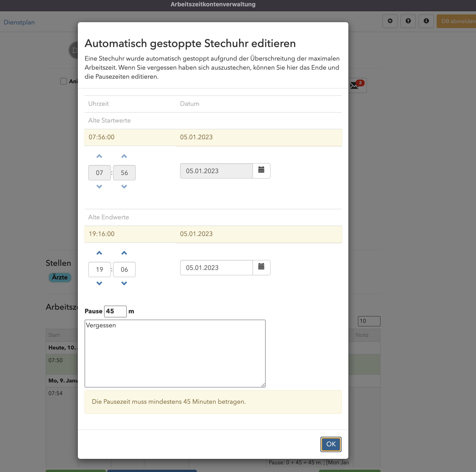This screenshot has width=476, height=472.
Task: Click the Notiz column header
Action: click(362, 335)
